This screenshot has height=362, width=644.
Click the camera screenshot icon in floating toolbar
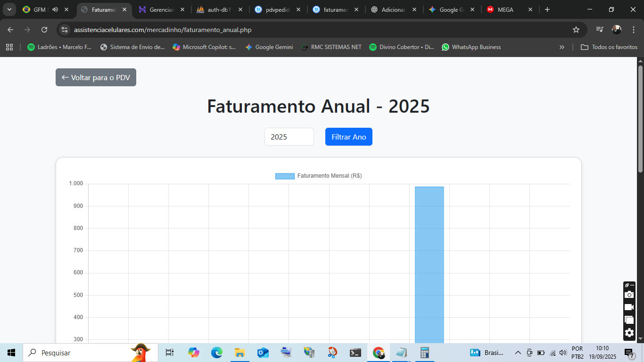(x=629, y=295)
